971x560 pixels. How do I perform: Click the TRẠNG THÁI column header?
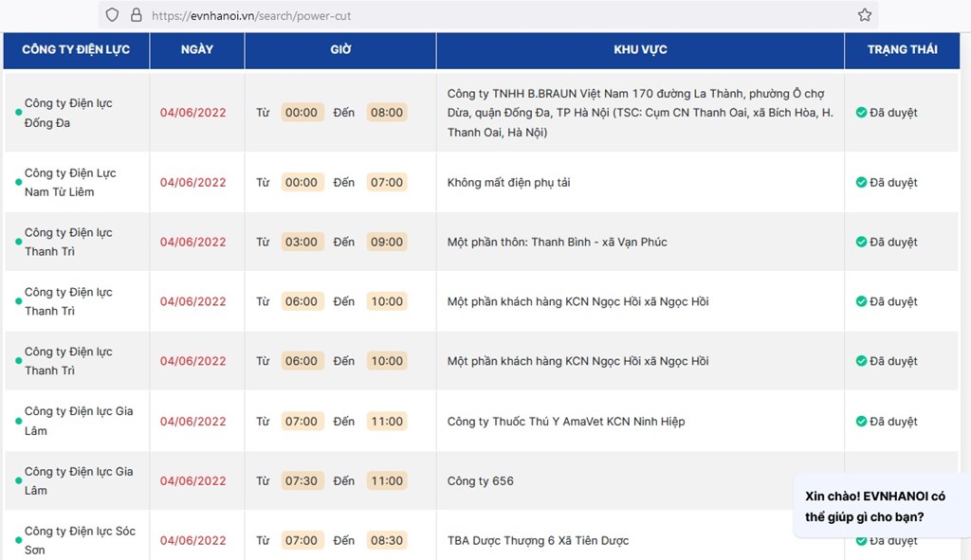click(903, 49)
